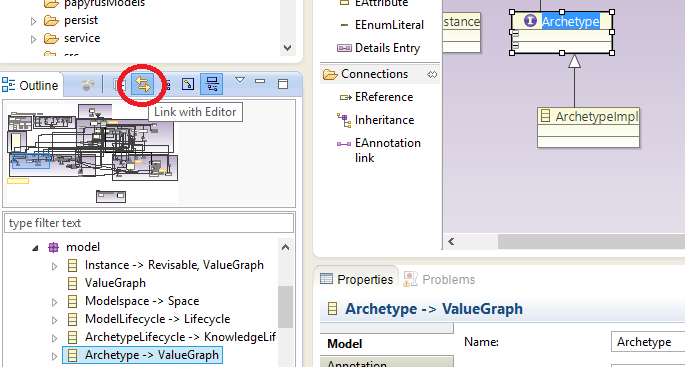Click the Connections drawer pin icon
This screenshot has width=685, height=367.
pos(432,75)
